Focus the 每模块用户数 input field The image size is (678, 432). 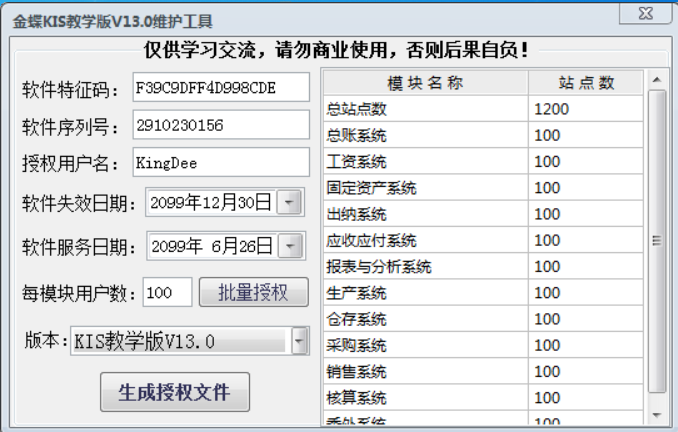(x=167, y=292)
